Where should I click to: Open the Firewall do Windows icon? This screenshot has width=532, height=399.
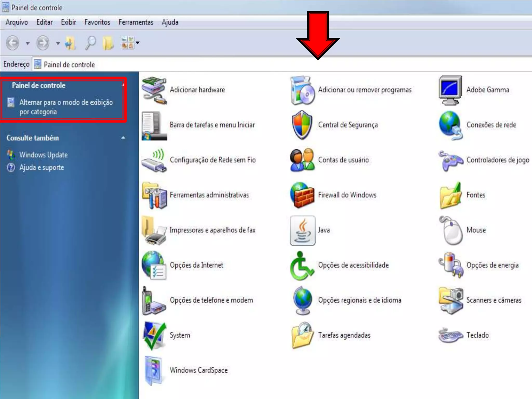[x=302, y=195]
